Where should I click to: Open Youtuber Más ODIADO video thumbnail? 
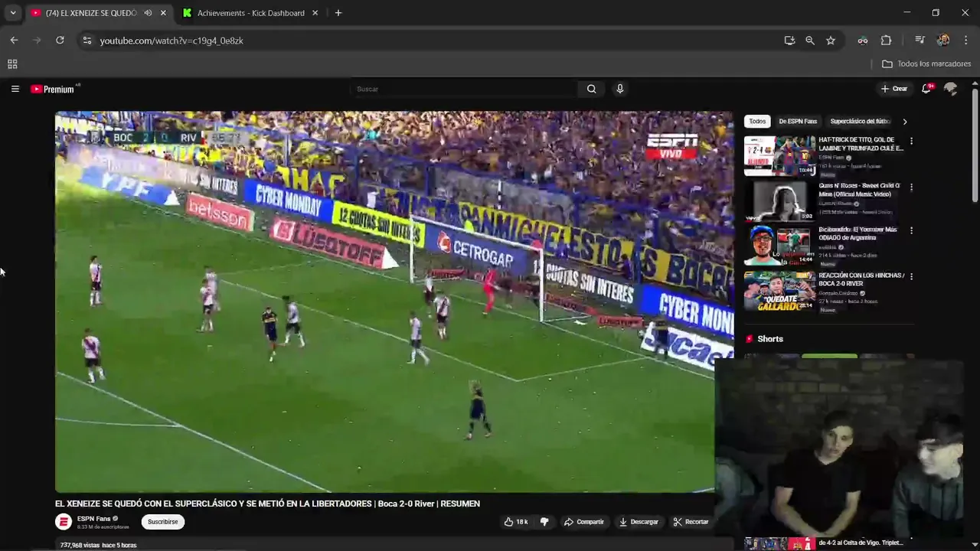click(779, 245)
